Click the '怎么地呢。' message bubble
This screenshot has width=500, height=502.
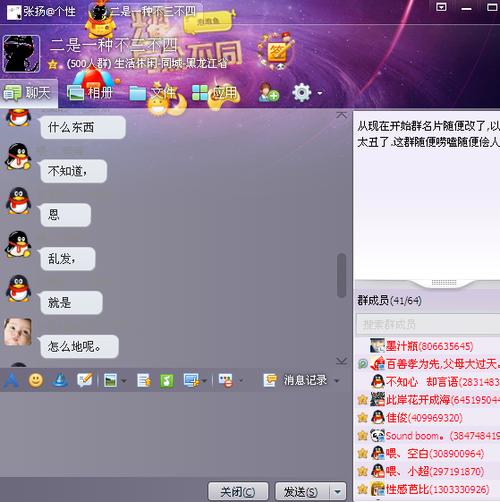tap(79, 347)
